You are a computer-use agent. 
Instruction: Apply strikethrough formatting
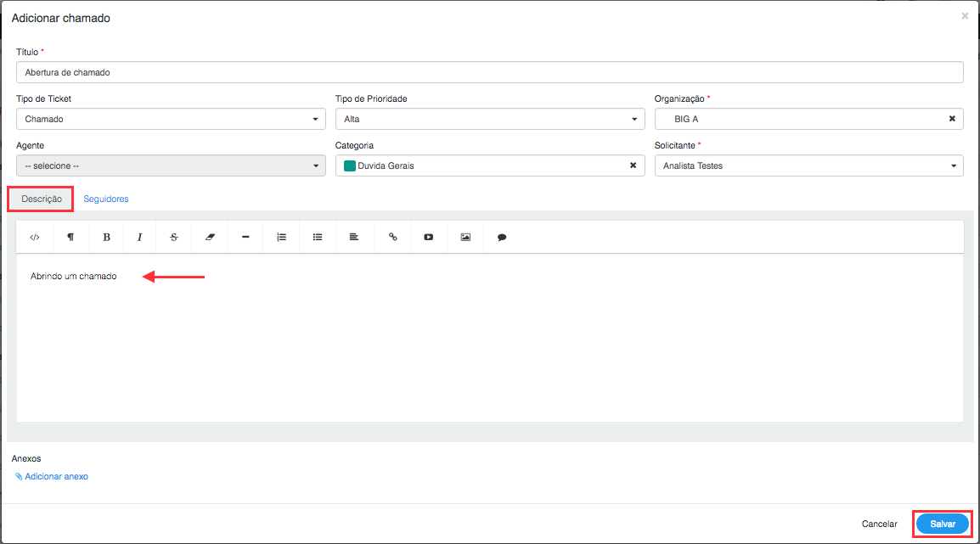tap(174, 238)
